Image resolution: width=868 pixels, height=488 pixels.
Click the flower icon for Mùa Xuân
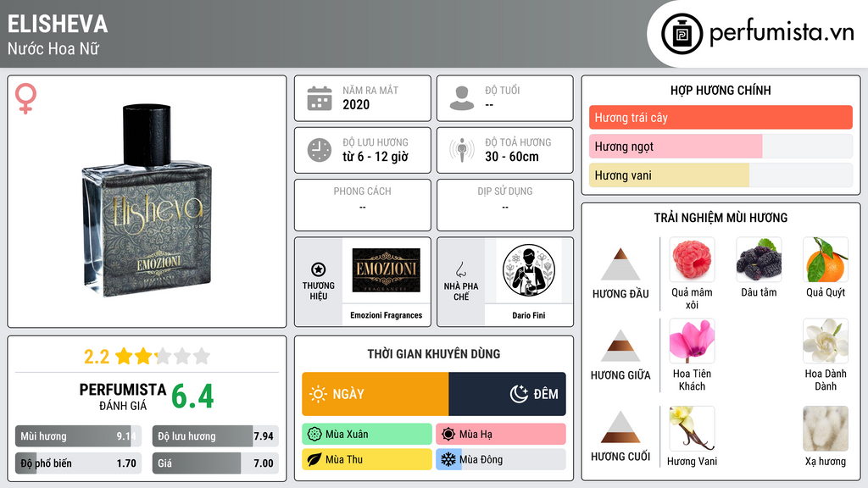[x=314, y=435]
